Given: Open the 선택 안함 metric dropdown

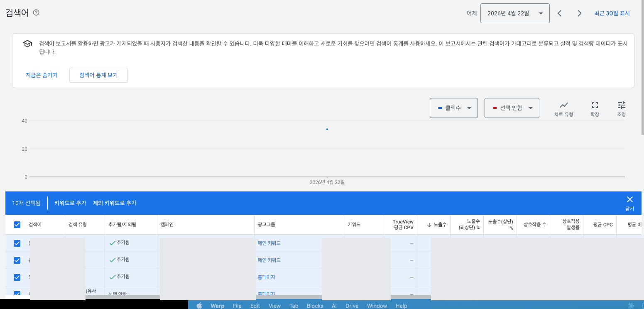Looking at the screenshot, I should click(x=512, y=108).
